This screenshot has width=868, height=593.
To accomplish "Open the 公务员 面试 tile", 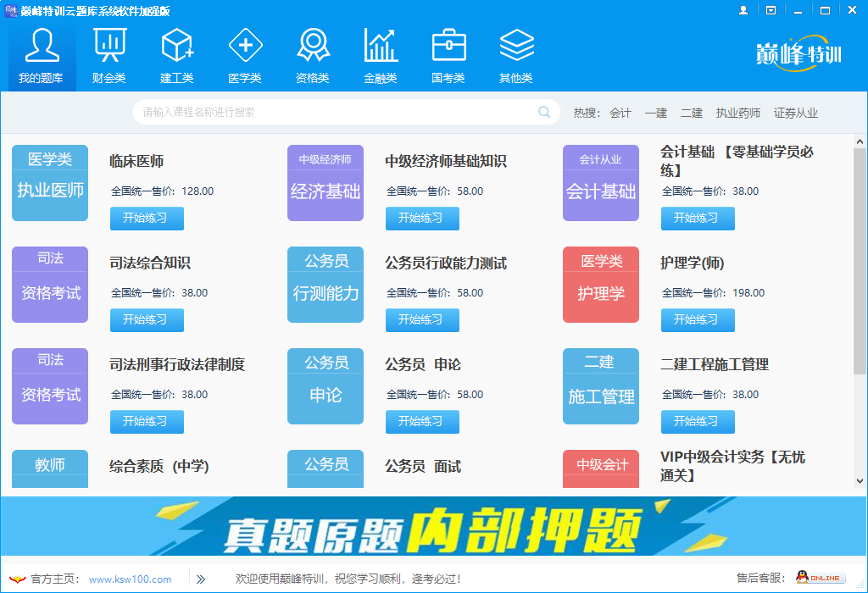I will point(325,468).
